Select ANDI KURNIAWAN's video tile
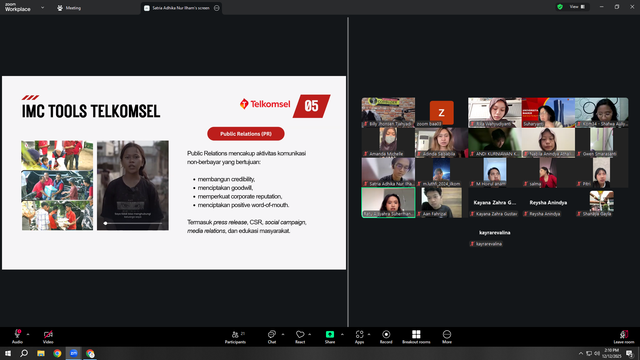640x360 pixels. click(x=495, y=142)
